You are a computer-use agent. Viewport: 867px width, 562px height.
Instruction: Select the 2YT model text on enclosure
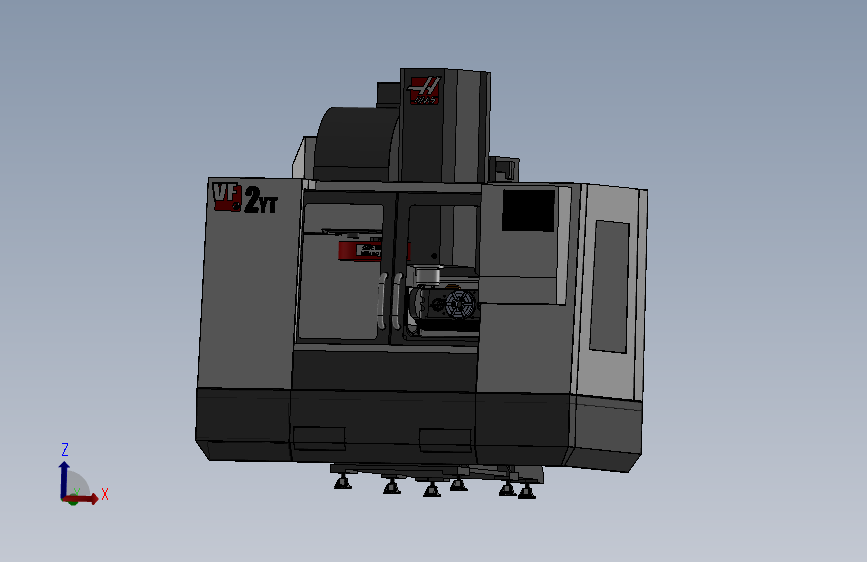click(x=260, y=201)
